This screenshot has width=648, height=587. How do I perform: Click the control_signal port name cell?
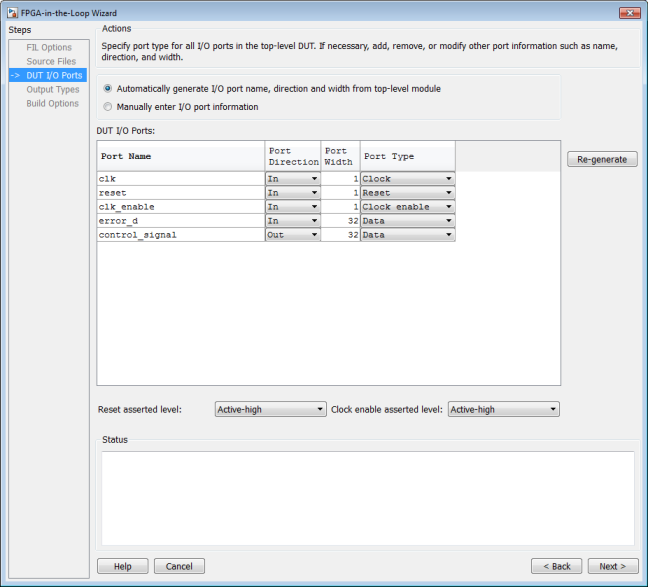click(x=181, y=235)
